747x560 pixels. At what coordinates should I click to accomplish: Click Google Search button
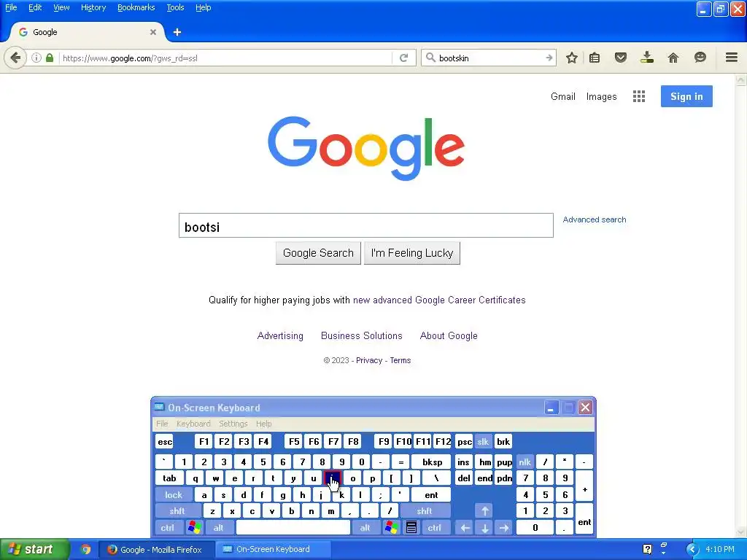point(318,253)
